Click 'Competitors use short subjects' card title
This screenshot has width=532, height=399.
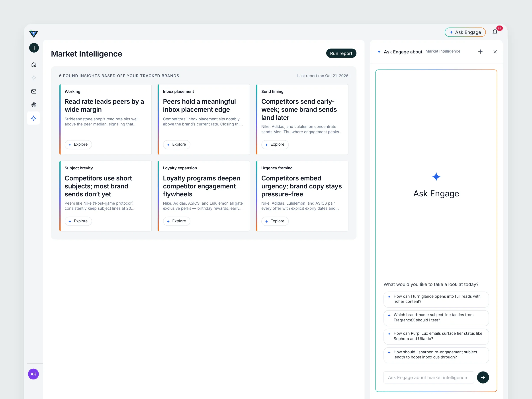pos(98,186)
